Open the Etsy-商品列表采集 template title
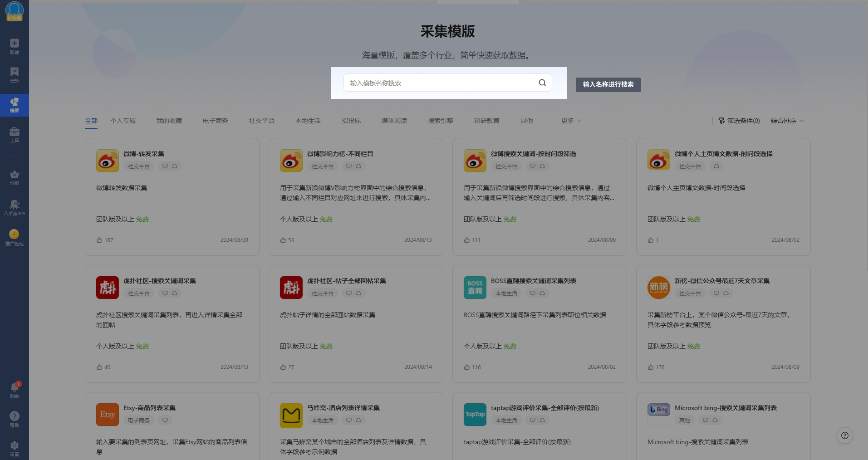 coord(149,408)
